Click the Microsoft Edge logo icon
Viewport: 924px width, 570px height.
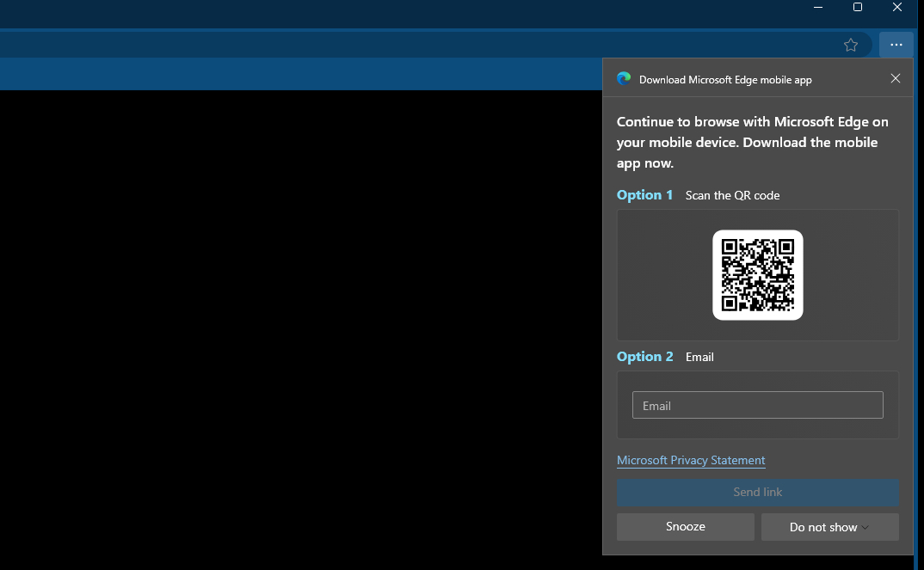click(624, 79)
